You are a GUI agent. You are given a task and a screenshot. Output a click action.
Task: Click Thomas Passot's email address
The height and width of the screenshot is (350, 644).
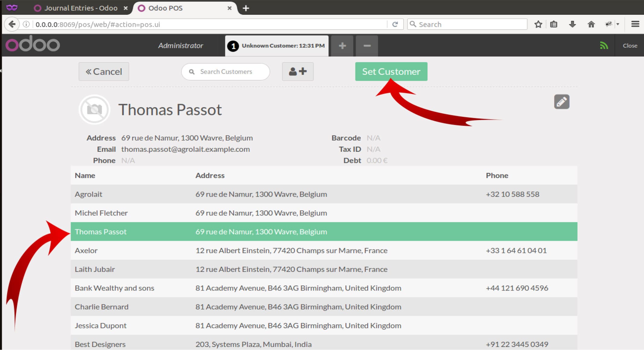(185, 149)
